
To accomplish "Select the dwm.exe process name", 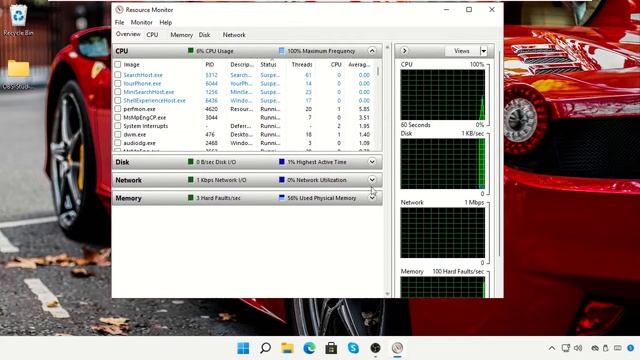I will point(135,134).
